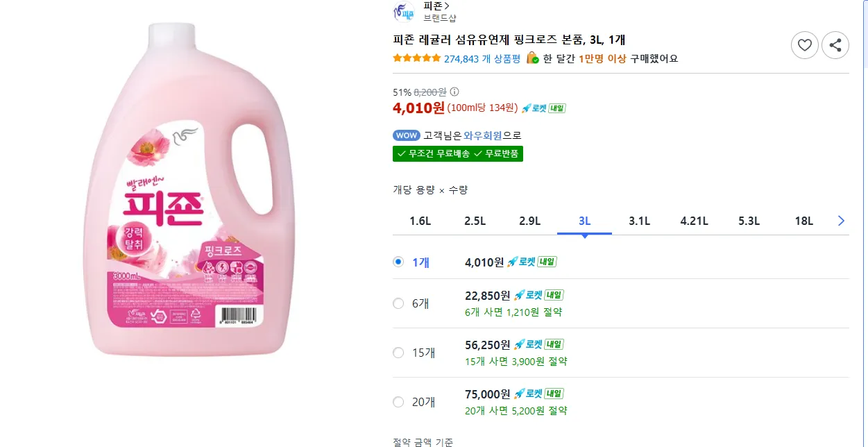Select the 6개 quantity radio button
Viewport: 868px width, 447px height.
[398, 303]
